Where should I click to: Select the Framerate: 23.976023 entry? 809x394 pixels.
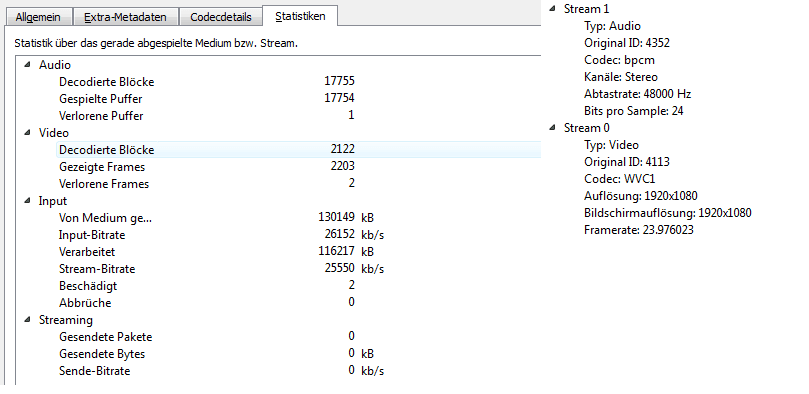click(x=639, y=230)
